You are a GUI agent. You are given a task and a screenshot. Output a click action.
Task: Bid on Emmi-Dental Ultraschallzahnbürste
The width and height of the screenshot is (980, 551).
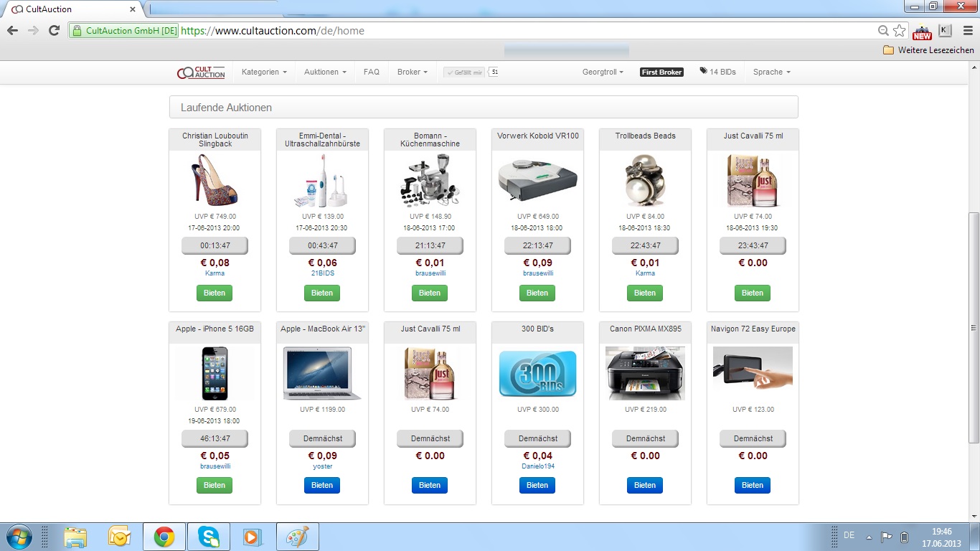coord(322,293)
